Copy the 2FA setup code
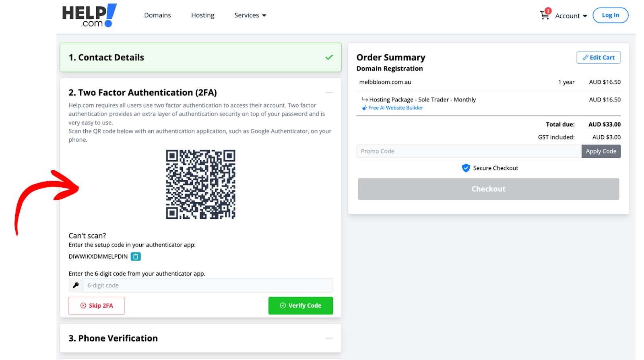Screen dimensions: 644x360 click(136, 257)
